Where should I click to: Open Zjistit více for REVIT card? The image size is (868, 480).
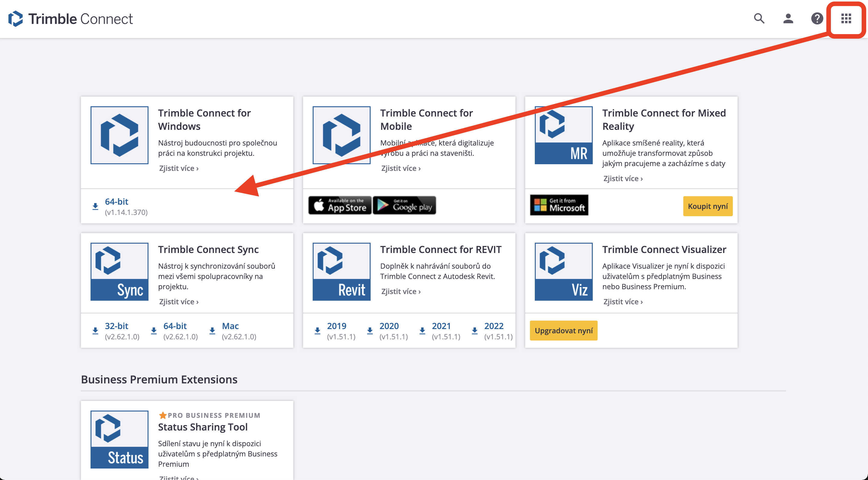[x=400, y=291]
